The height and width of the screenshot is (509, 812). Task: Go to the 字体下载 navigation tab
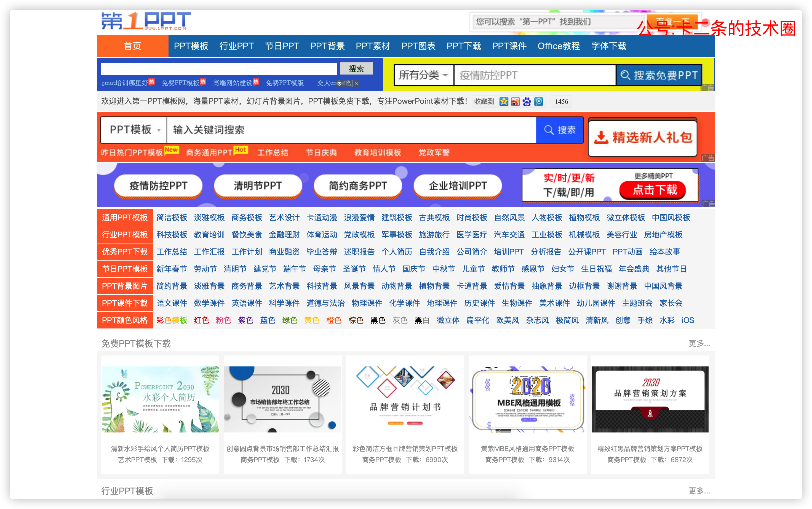click(x=608, y=46)
